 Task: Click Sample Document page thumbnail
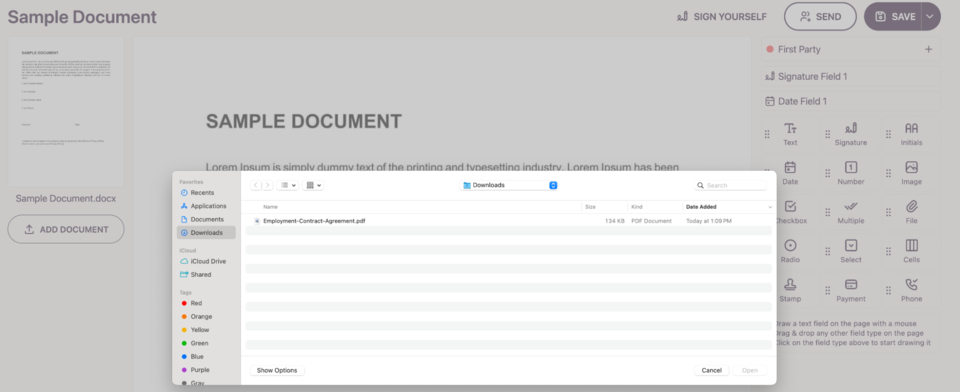click(66, 112)
